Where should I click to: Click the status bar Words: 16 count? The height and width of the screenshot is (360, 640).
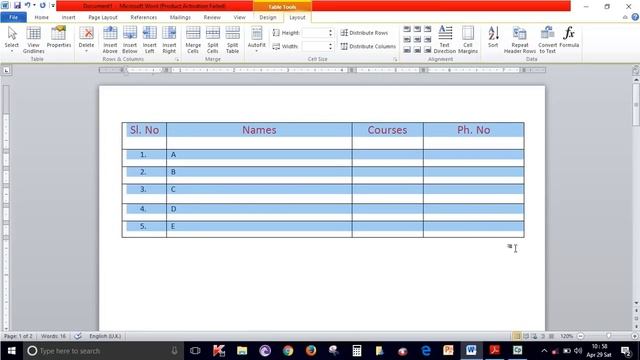[53, 336]
